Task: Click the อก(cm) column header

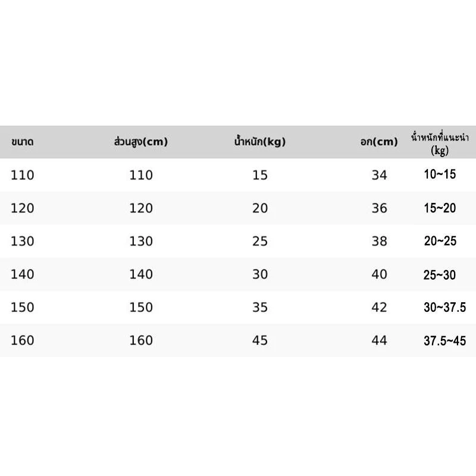Action: [x=379, y=142]
